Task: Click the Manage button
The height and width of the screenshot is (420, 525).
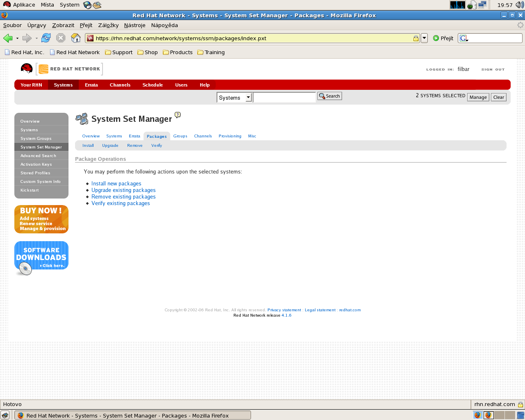Action: (x=478, y=97)
